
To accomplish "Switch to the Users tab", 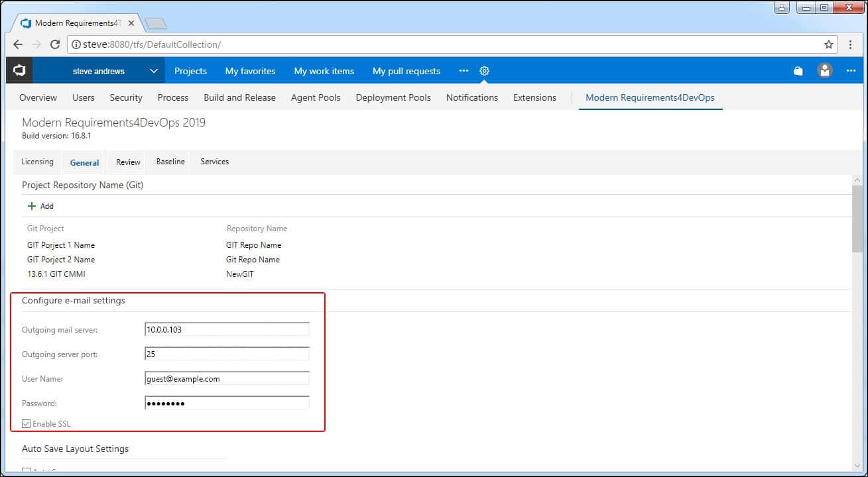I will [84, 97].
